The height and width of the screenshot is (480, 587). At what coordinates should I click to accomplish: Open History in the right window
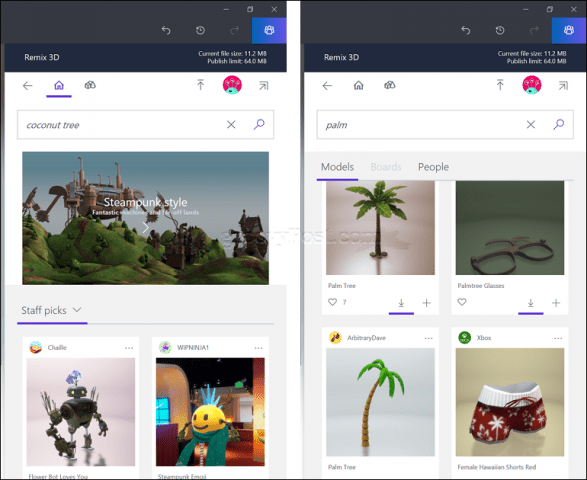[500, 30]
